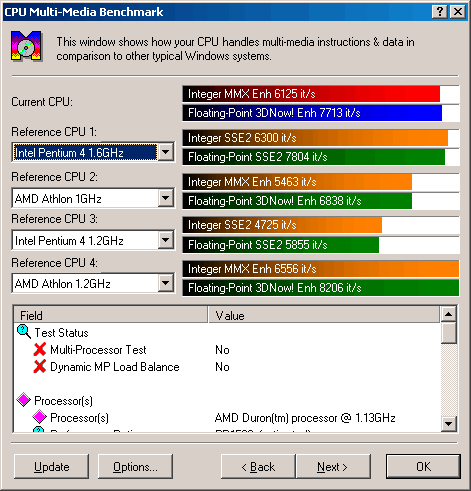This screenshot has width=471, height=491.
Task: Click the Reference CPU 2 label
Action: pos(54,177)
